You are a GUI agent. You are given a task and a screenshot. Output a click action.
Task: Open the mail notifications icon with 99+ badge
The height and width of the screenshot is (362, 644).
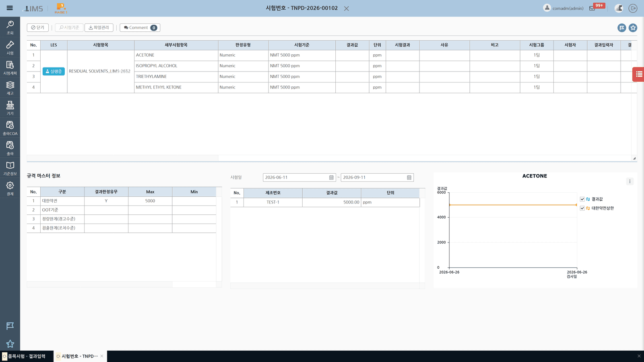pos(592,8)
